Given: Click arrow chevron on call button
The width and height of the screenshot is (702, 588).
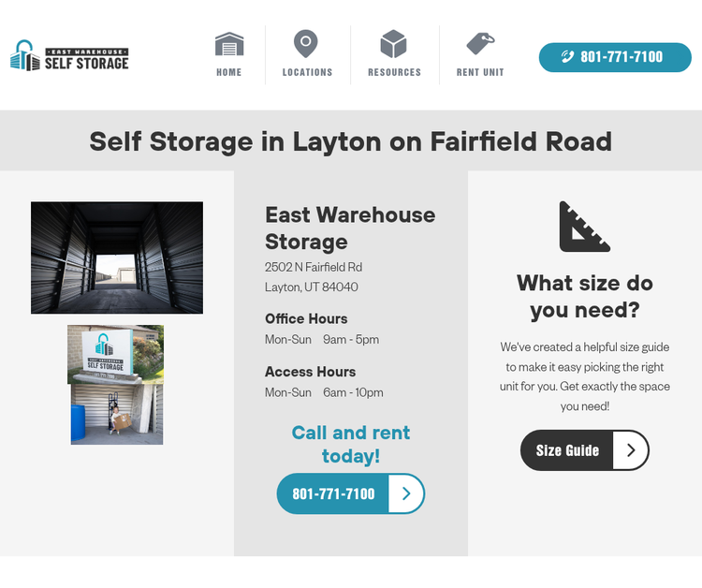Looking at the screenshot, I should (x=406, y=493).
